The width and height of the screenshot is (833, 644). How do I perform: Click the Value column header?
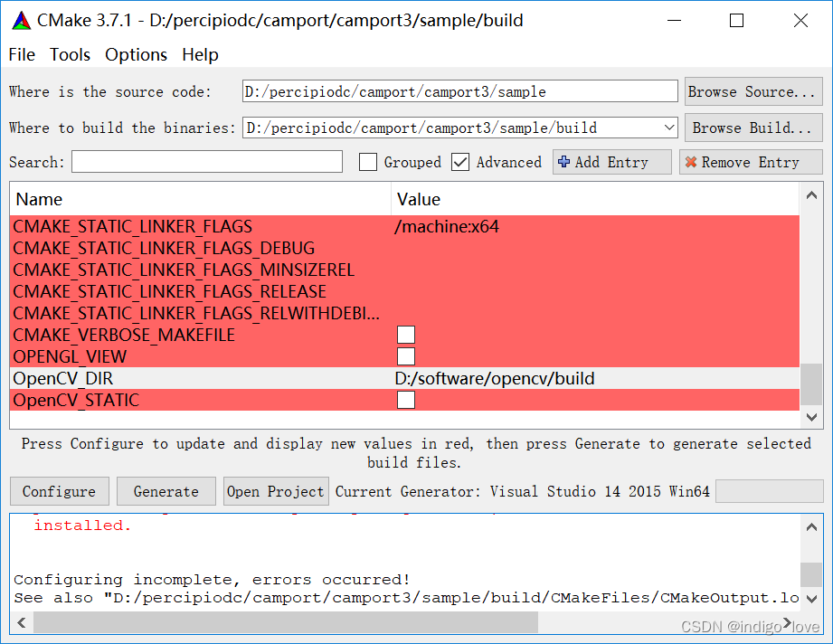pyautogui.click(x=595, y=199)
